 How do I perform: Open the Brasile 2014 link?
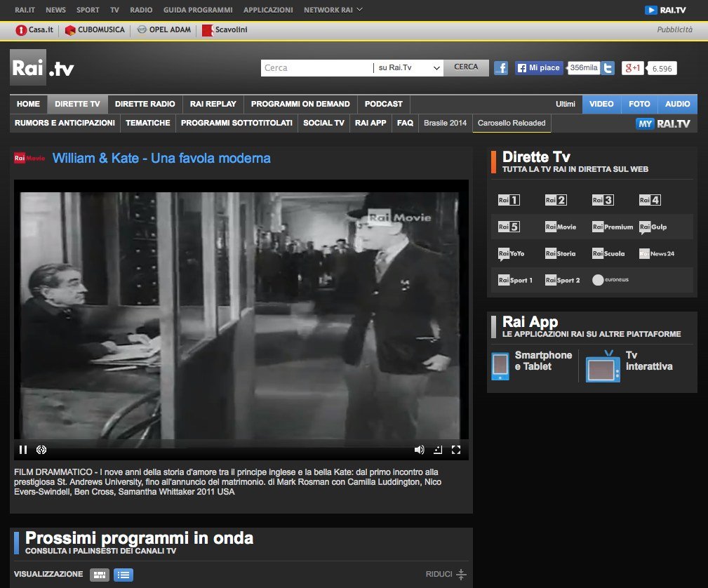pyautogui.click(x=445, y=123)
